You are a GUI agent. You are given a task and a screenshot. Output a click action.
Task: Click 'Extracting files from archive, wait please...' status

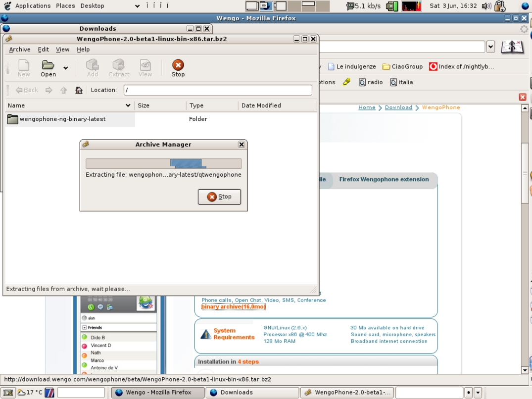point(68,289)
